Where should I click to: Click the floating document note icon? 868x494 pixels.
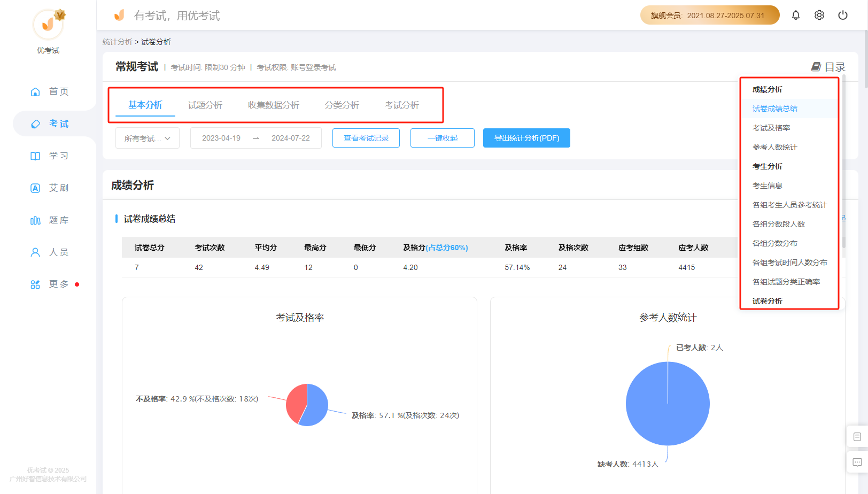tap(857, 437)
